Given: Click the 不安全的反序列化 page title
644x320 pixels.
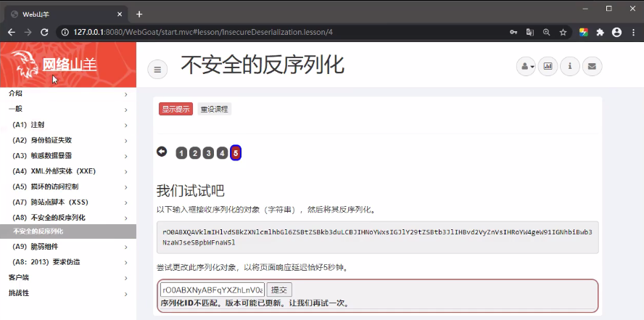Looking at the screenshot, I should point(263,66).
